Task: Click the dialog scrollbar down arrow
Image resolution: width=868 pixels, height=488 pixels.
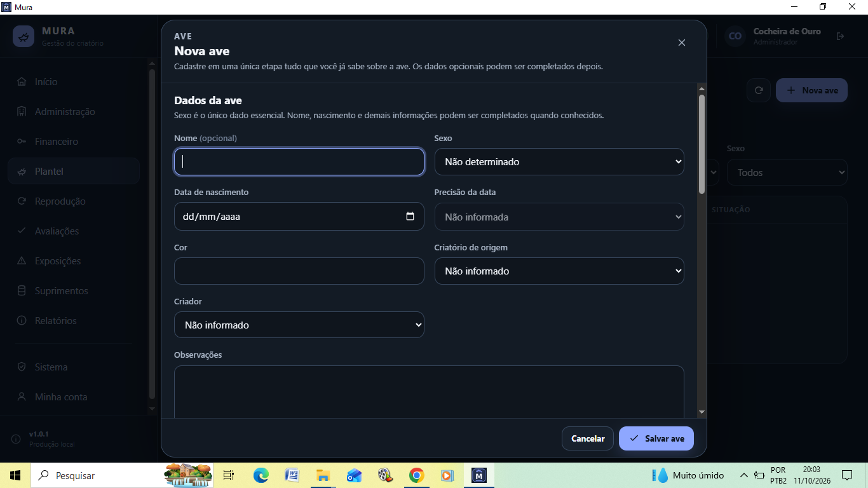Action: [702, 412]
